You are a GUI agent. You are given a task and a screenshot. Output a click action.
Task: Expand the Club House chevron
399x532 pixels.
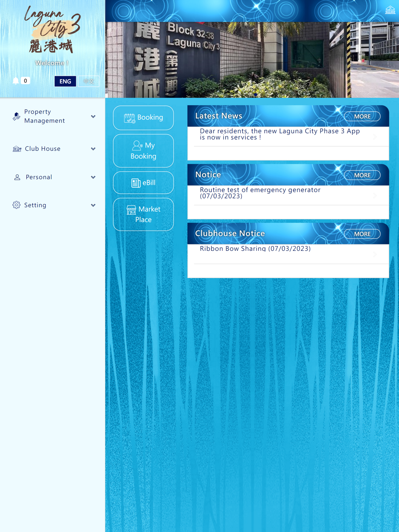93,149
